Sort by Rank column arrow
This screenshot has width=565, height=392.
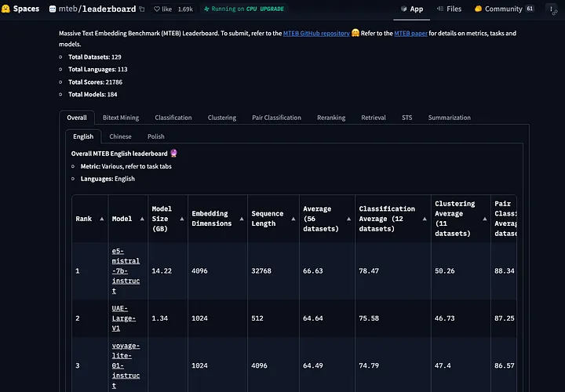click(x=102, y=219)
